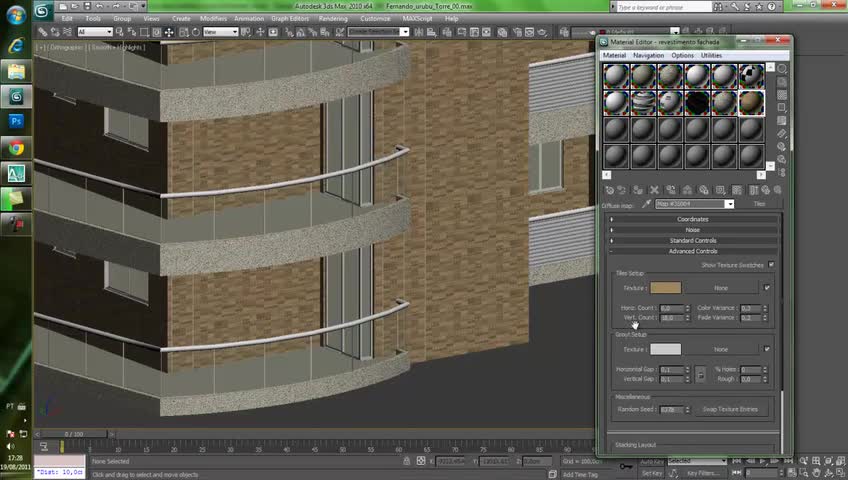Select the brown brick material sample sphere
The image size is (848, 480).
point(751,103)
